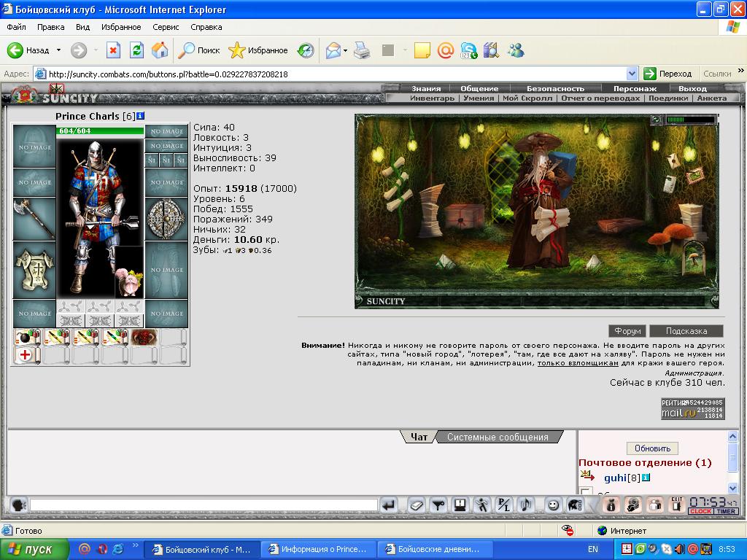Click into the chat message input field
The height and width of the screenshot is (560, 747).
tap(204, 505)
